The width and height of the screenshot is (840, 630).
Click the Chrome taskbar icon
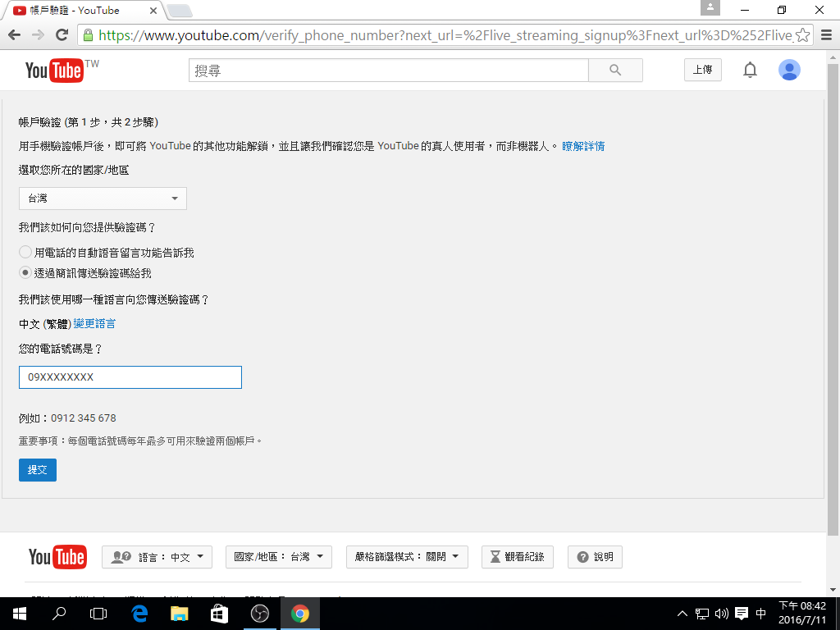[x=300, y=614]
